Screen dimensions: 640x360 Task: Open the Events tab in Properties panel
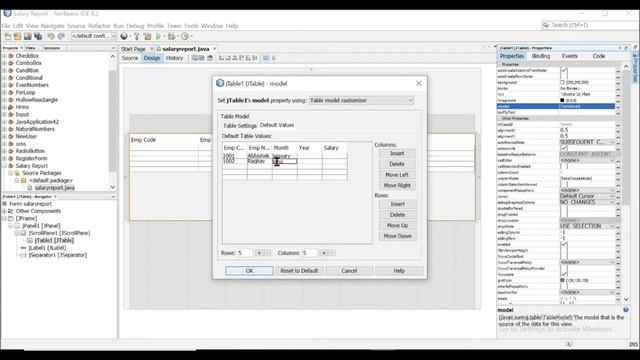569,56
